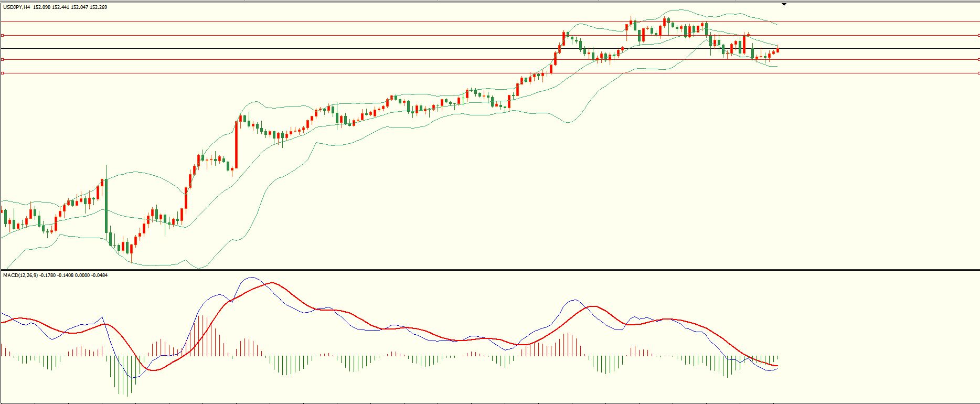Select the 152.047 low price value
980x404 pixels.
click(x=79, y=7)
